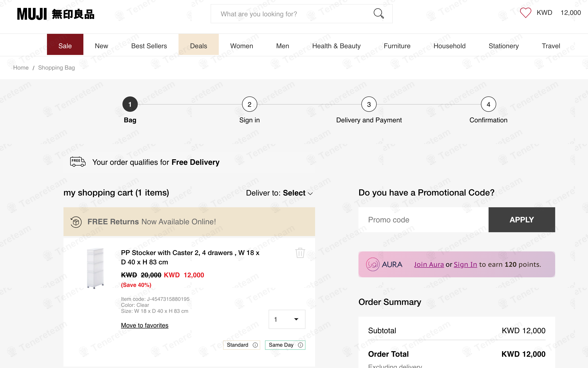The width and height of the screenshot is (588, 368).
Task: Open the quantity dropdown
Action: click(287, 319)
